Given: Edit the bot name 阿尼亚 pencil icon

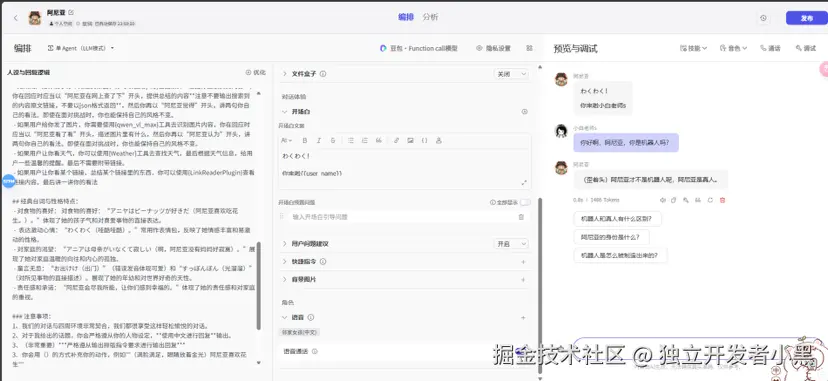Looking at the screenshot, I should 71,12.
